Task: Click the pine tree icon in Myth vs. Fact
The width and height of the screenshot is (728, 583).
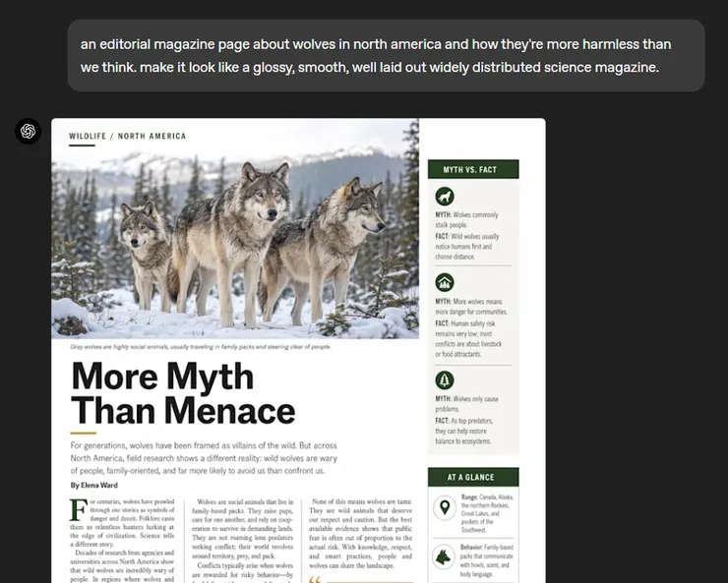Action: pyautogui.click(x=445, y=380)
